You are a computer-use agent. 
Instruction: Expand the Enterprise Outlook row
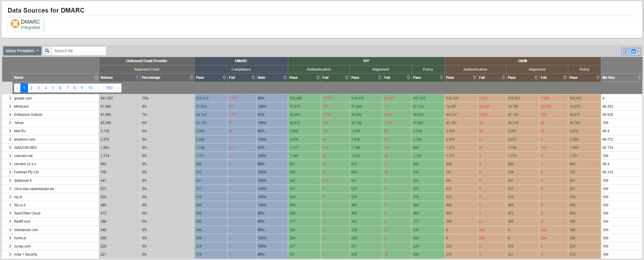pyautogui.click(x=10, y=115)
